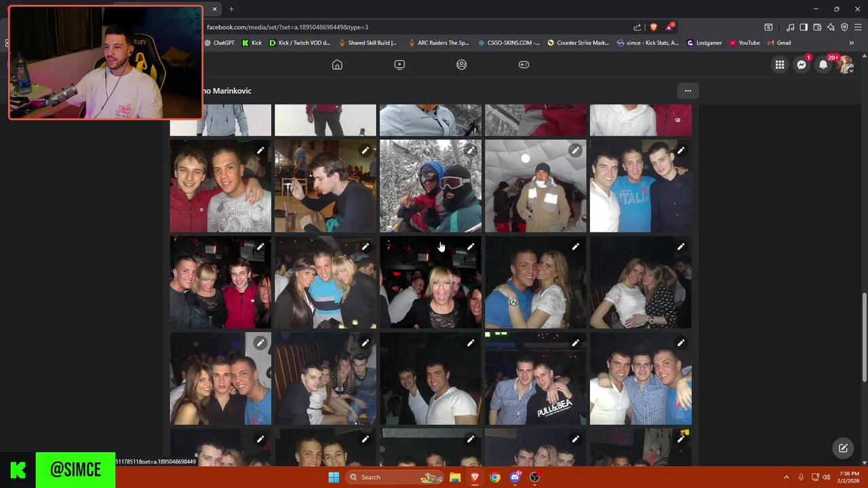Click pencil on blue ITALIA shirt photo
Viewport: 868px width, 488px height.
point(681,150)
